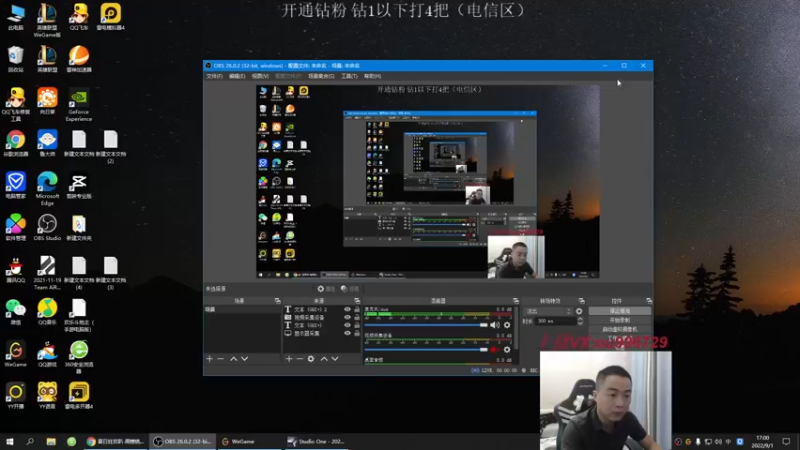Open the scene transition type dropdown
The height and width of the screenshot is (450, 800).
click(548, 311)
